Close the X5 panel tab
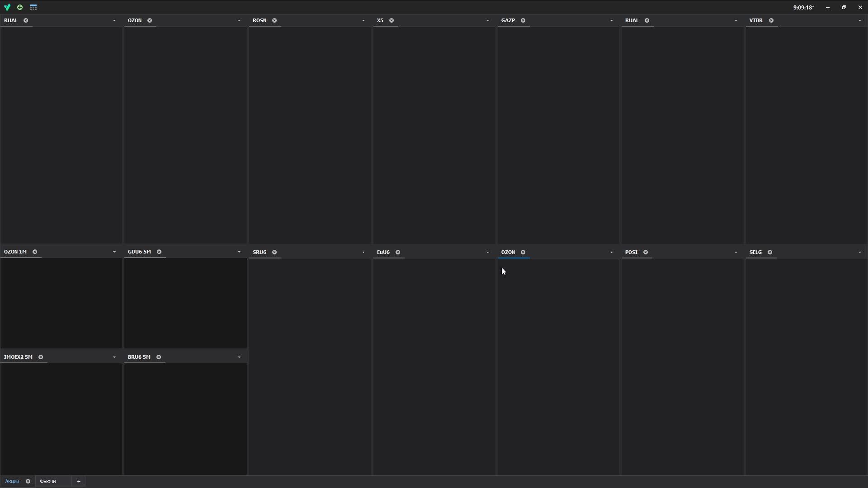This screenshot has height=488, width=868. click(392, 20)
